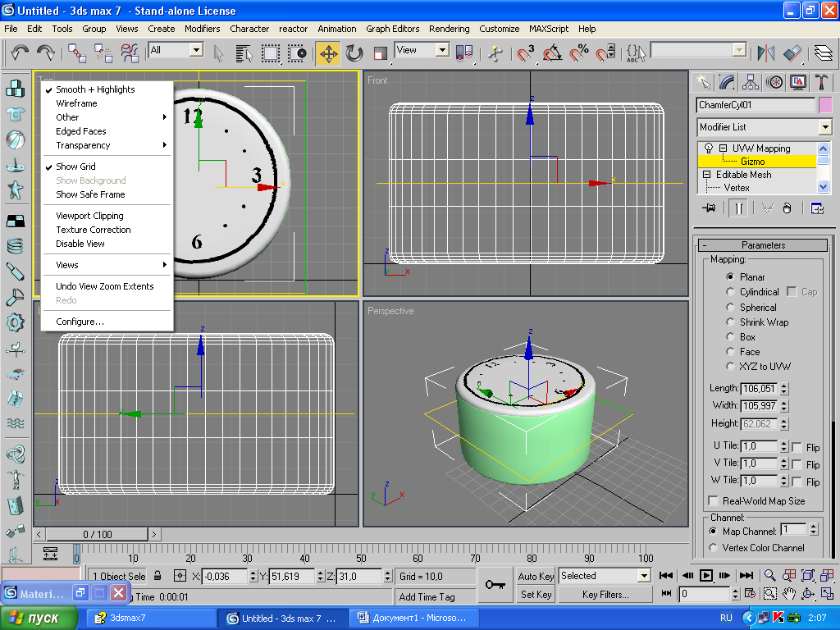Activate the Select Object arrow tool
This screenshot has height=630, width=840.
[x=218, y=53]
